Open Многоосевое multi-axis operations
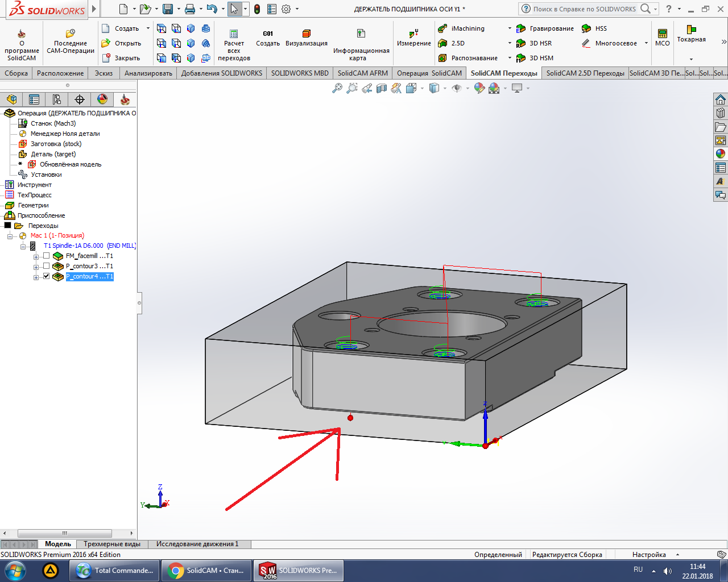 609,43
